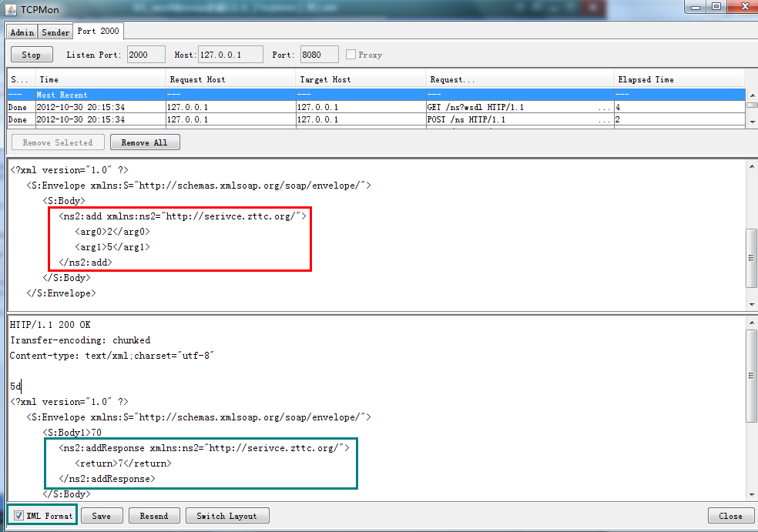
Task: Switch to the Admin tab
Action: [21, 32]
